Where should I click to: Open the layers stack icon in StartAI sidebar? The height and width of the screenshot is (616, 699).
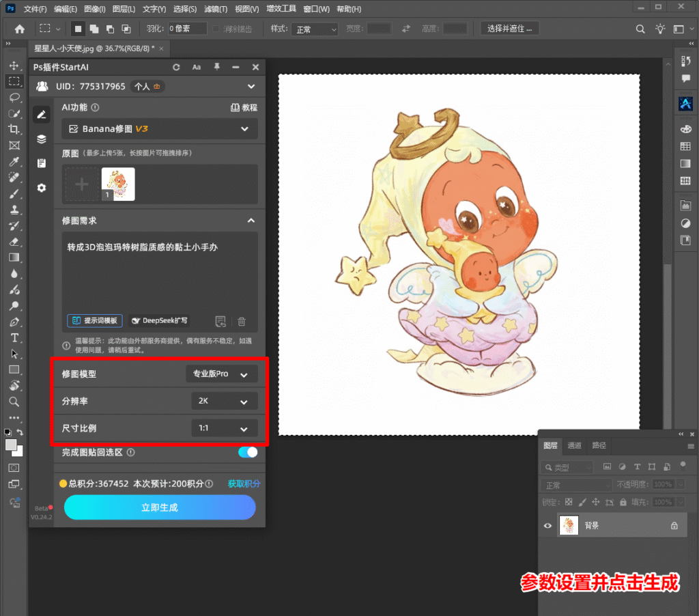click(x=42, y=139)
